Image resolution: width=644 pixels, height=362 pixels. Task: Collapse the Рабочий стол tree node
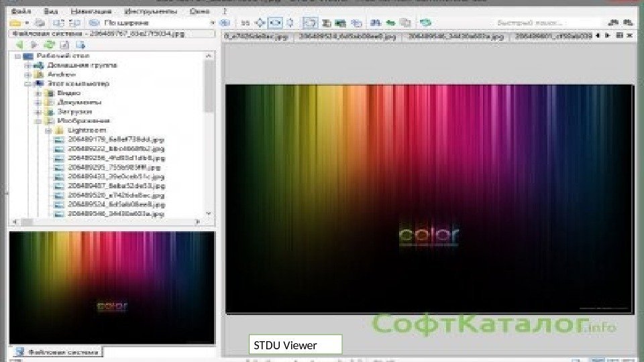17,56
